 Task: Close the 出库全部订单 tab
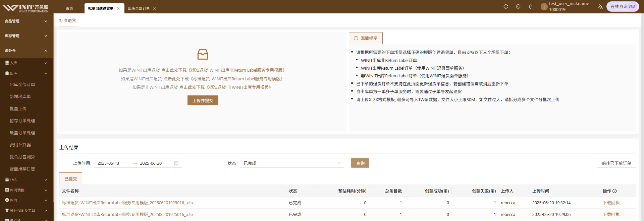click(155, 8)
